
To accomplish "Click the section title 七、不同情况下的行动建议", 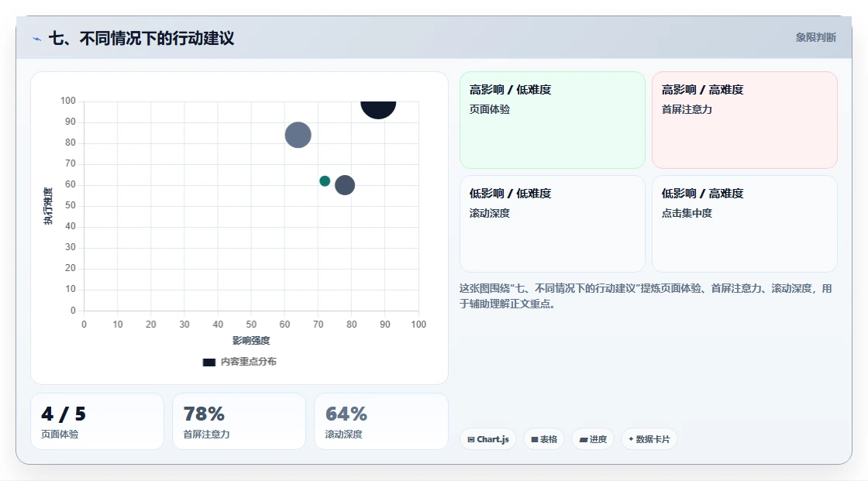I will coord(141,38).
